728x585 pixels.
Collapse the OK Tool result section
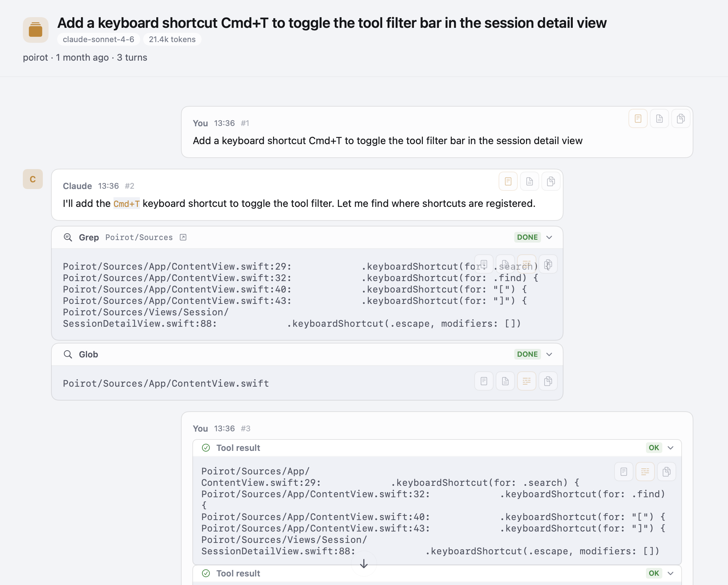tap(670, 448)
